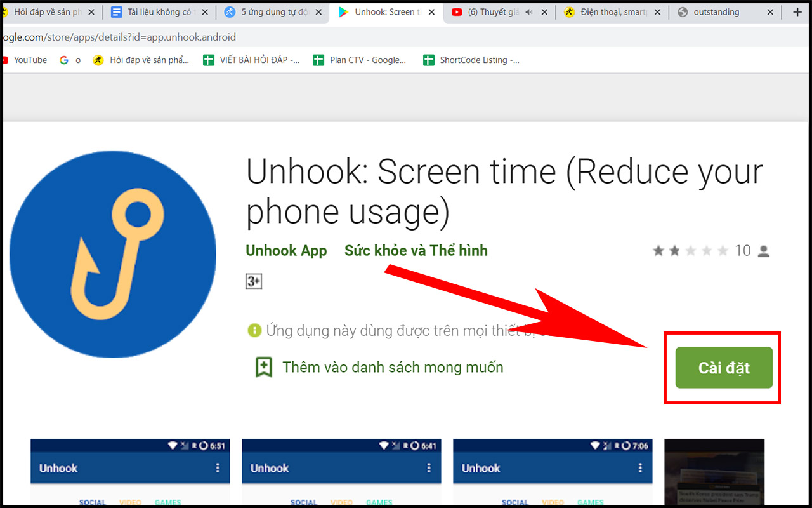Close the outstanding tab

click(x=770, y=12)
